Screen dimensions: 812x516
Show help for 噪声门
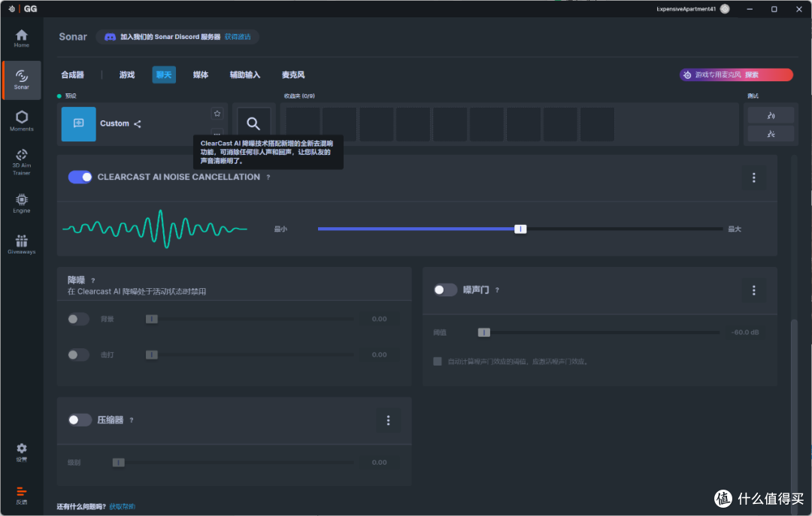(x=497, y=290)
